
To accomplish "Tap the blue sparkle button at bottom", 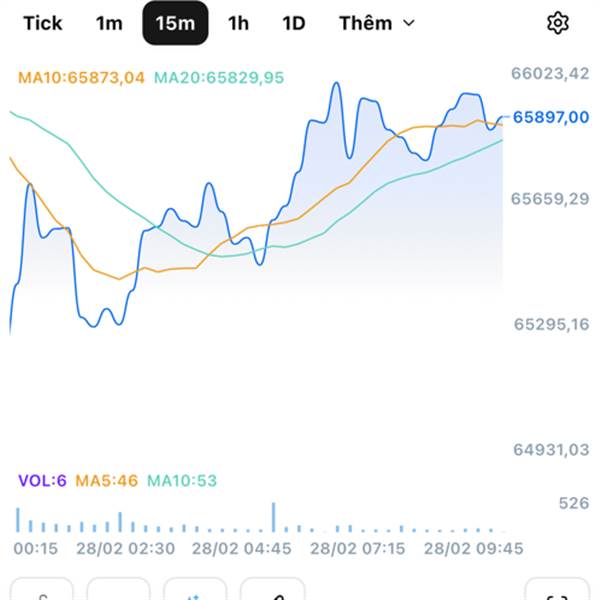I will coord(195,591).
